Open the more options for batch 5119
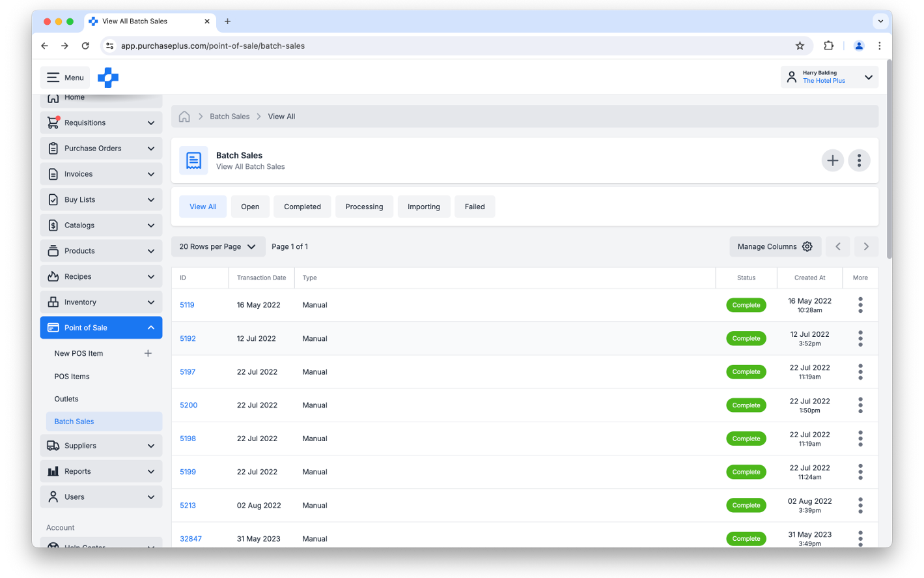This screenshot has width=924, height=578. point(860,305)
